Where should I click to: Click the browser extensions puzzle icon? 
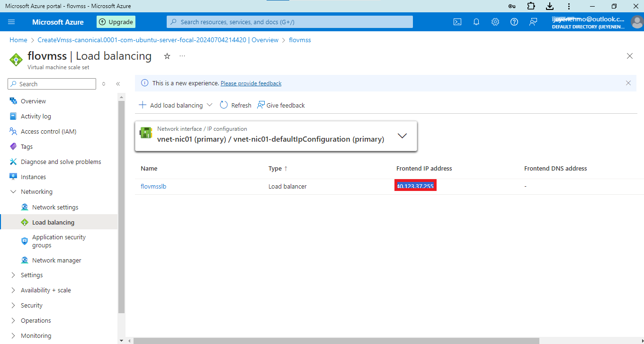coord(531,6)
